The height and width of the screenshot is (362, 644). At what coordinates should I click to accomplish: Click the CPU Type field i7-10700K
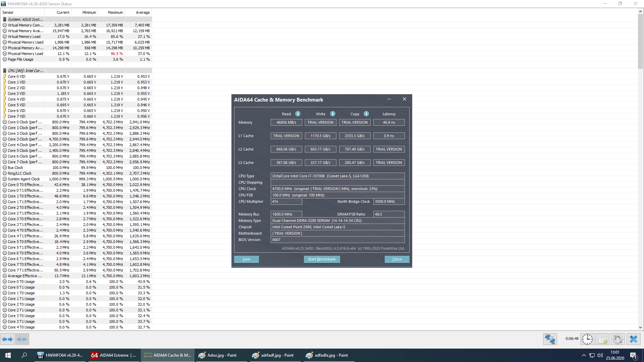pos(337,176)
